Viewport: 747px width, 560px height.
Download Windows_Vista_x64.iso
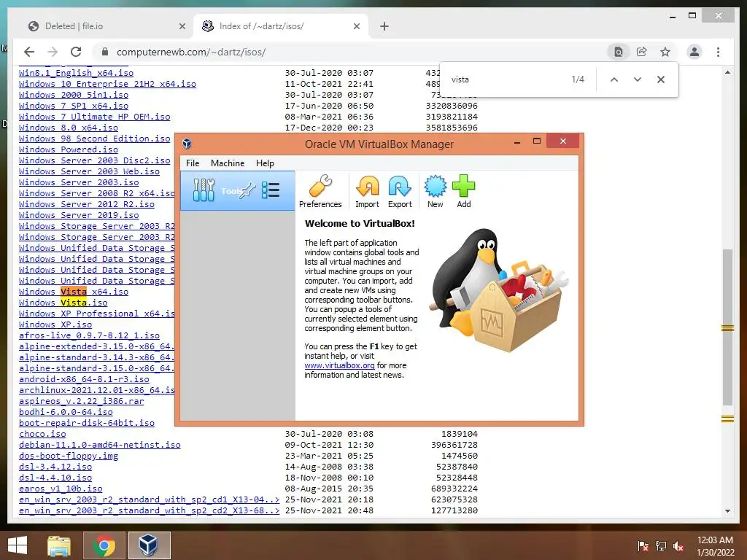[x=74, y=292]
